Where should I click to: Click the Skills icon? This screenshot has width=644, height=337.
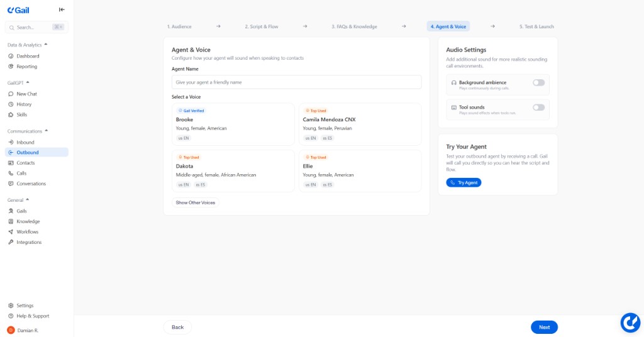coord(11,114)
